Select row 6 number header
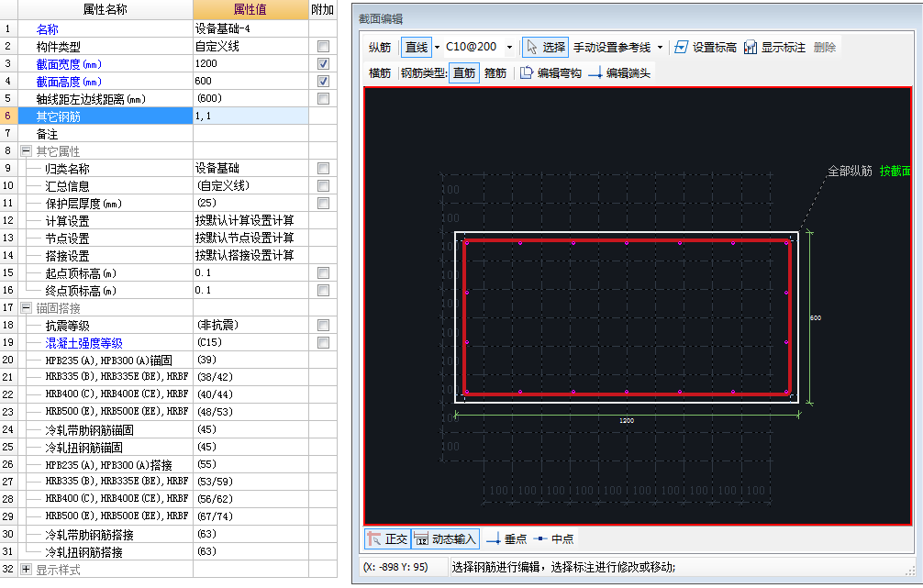 click(8, 116)
